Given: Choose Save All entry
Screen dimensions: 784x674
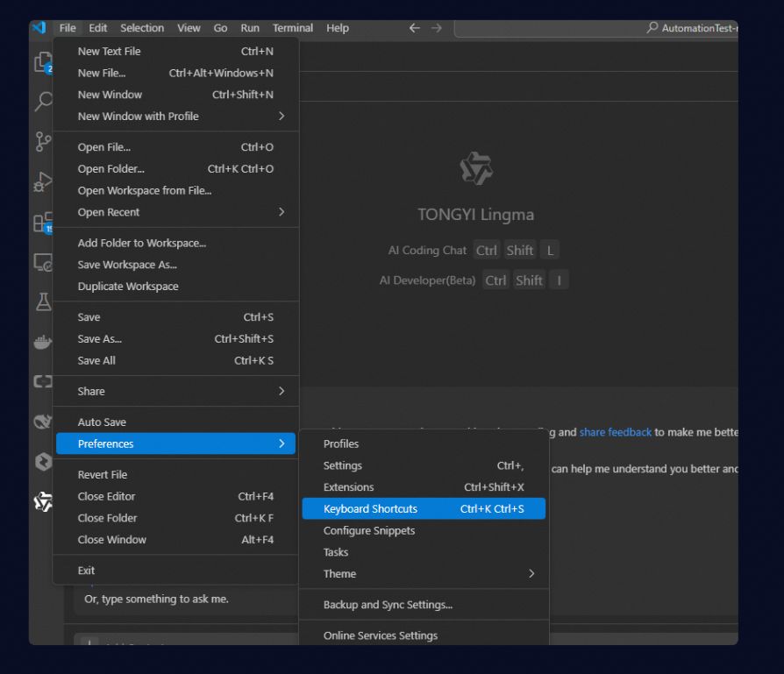Looking at the screenshot, I should (x=175, y=360).
